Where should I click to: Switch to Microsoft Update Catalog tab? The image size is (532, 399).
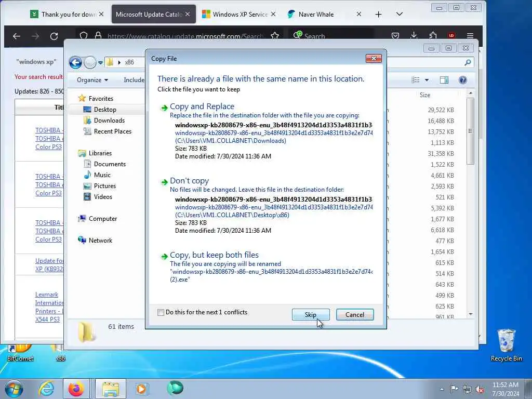[154, 14]
